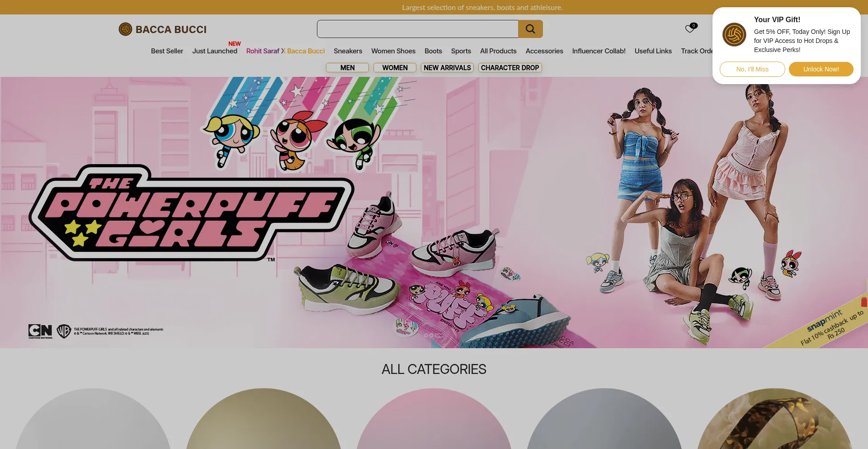Click the Warner Bros shield logo
The height and width of the screenshot is (449, 868).
pos(64,331)
